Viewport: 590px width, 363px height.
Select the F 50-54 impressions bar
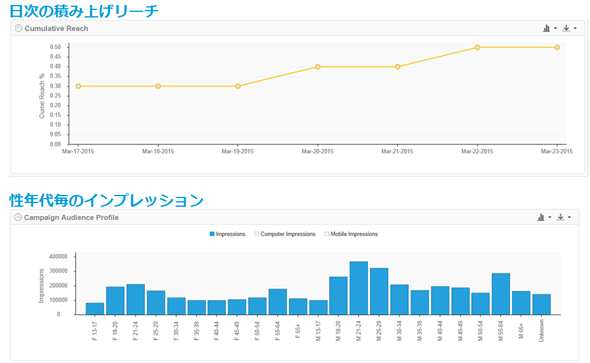coord(257,306)
